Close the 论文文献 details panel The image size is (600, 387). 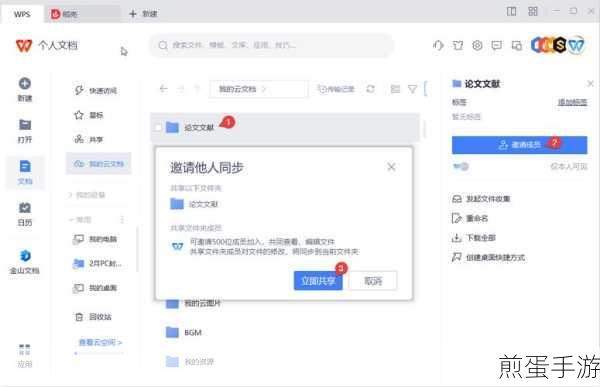coord(590,83)
